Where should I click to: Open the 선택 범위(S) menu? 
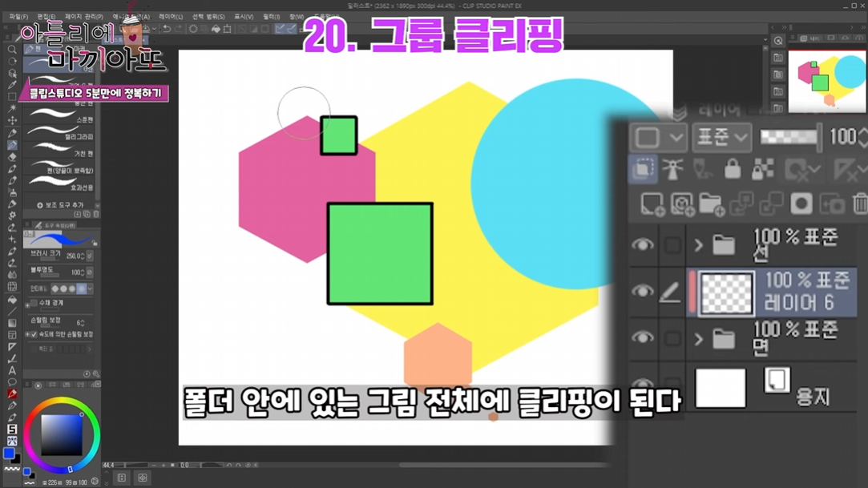208,17
